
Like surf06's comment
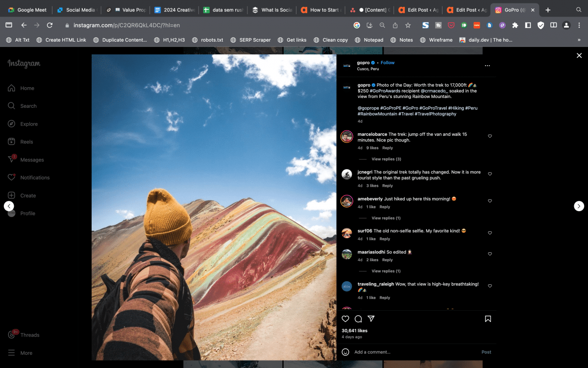pyautogui.click(x=490, y=233)
